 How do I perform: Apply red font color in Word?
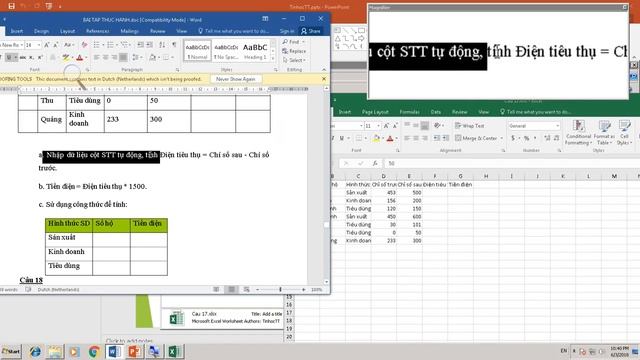click(80, 58)
